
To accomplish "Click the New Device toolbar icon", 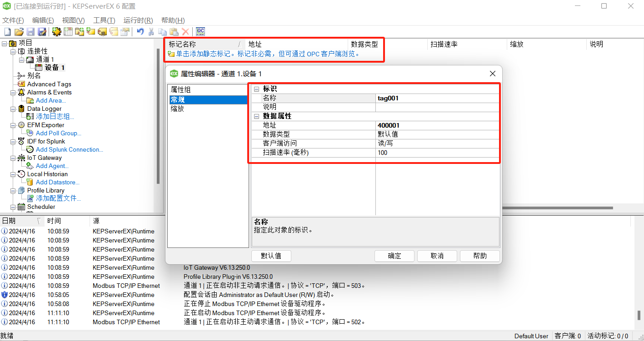I will (68, 32).
